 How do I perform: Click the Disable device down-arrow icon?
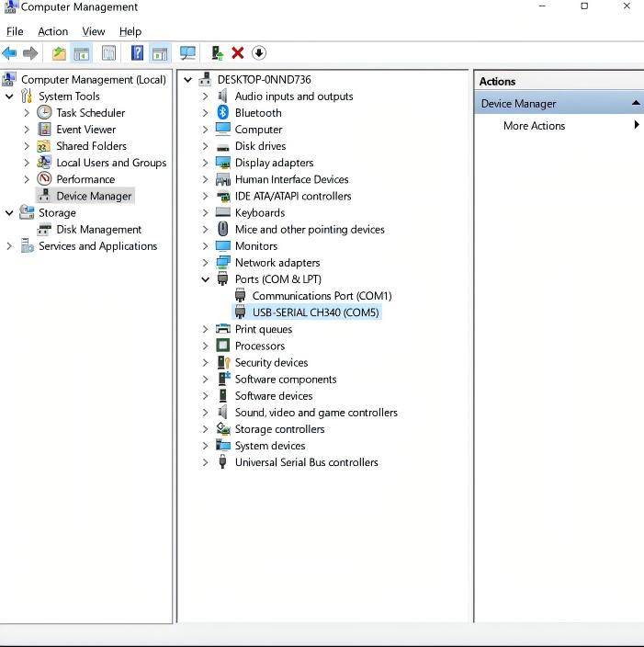point(259,53)
